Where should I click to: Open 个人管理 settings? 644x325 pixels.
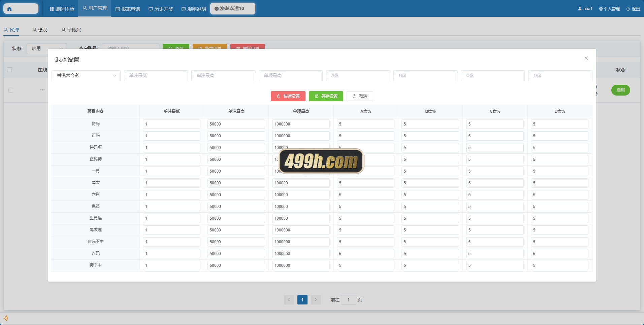609,9
